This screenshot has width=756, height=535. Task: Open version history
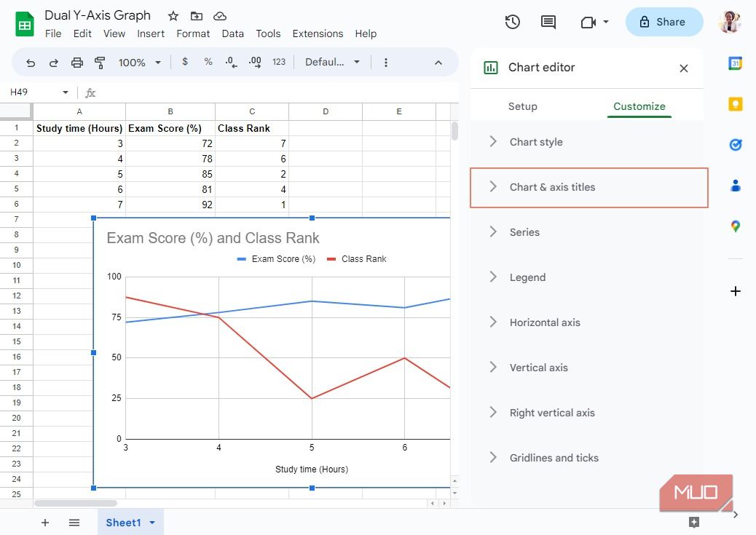pyautogui.click(x=512, y=22)
